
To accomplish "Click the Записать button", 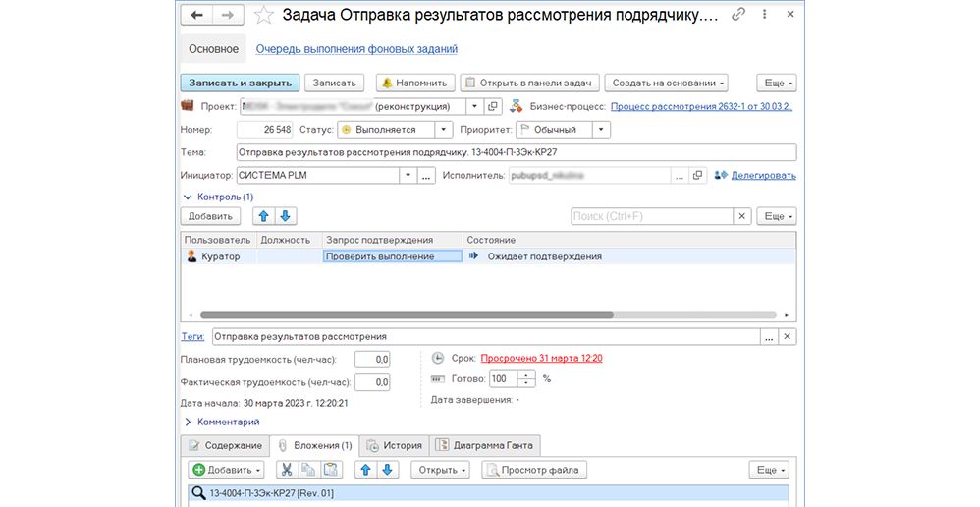I will pos(335,83).
